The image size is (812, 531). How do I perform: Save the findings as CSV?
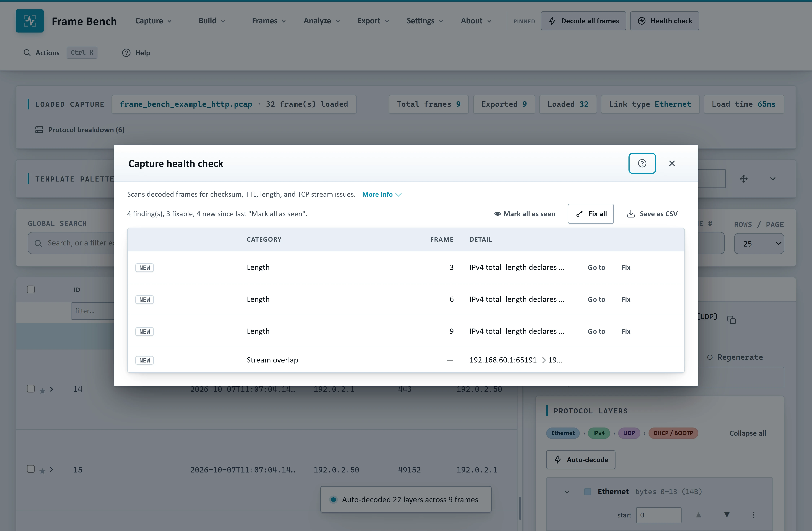[x=652, y=214]
